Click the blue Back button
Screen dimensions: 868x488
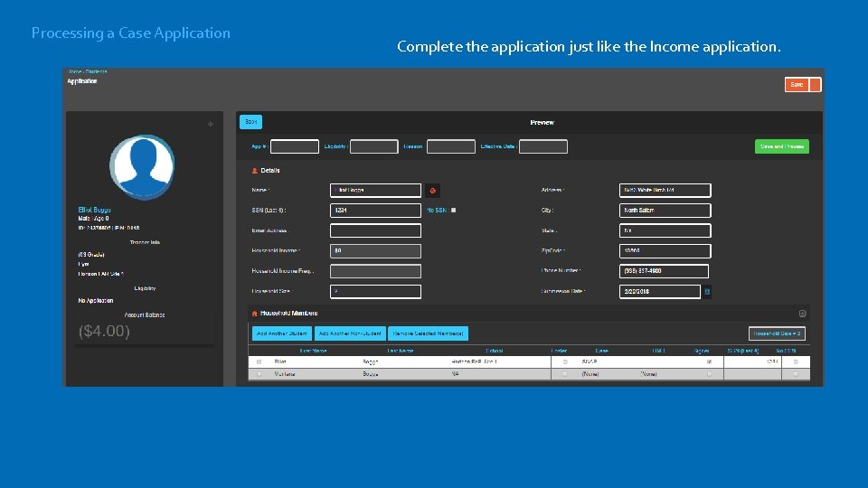(x=250, y=122)
